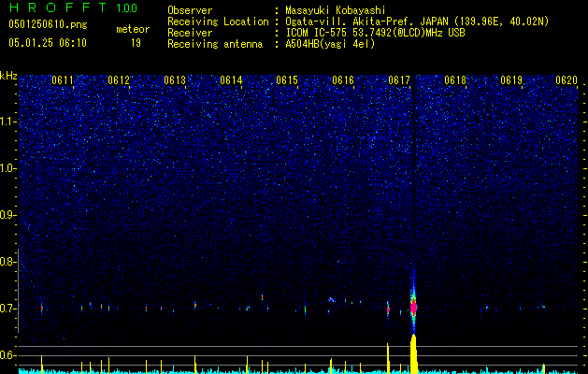Click the Receiving Location coordinates line
The width and height of the screenshot is (588, 374).
click(x=417, y=22)
